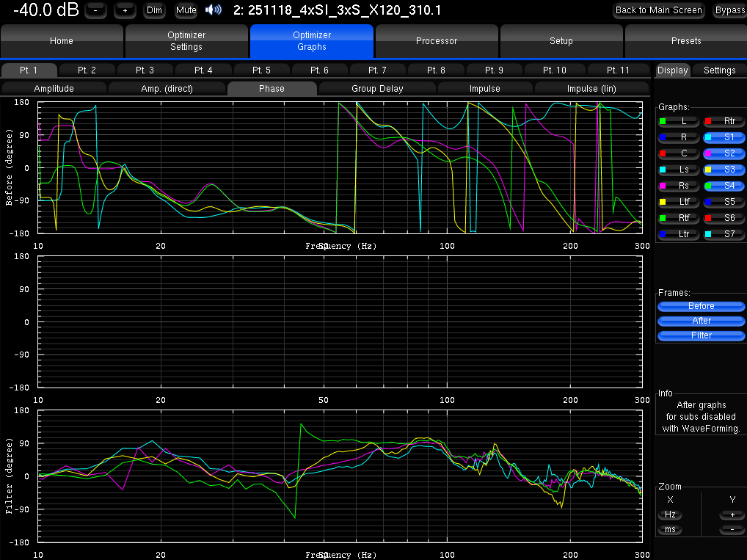Click the speaker icon in the top bar
Screen dimensions: 747x560
pos(214,10)
